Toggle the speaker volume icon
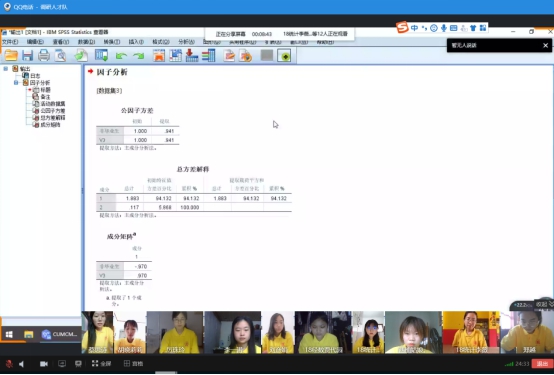This screenshot has height=375, width=554. tap(22, 364)
